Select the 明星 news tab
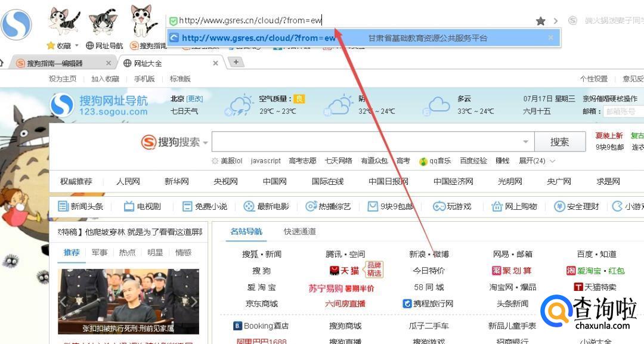644x344 pixels. point(155,252)
